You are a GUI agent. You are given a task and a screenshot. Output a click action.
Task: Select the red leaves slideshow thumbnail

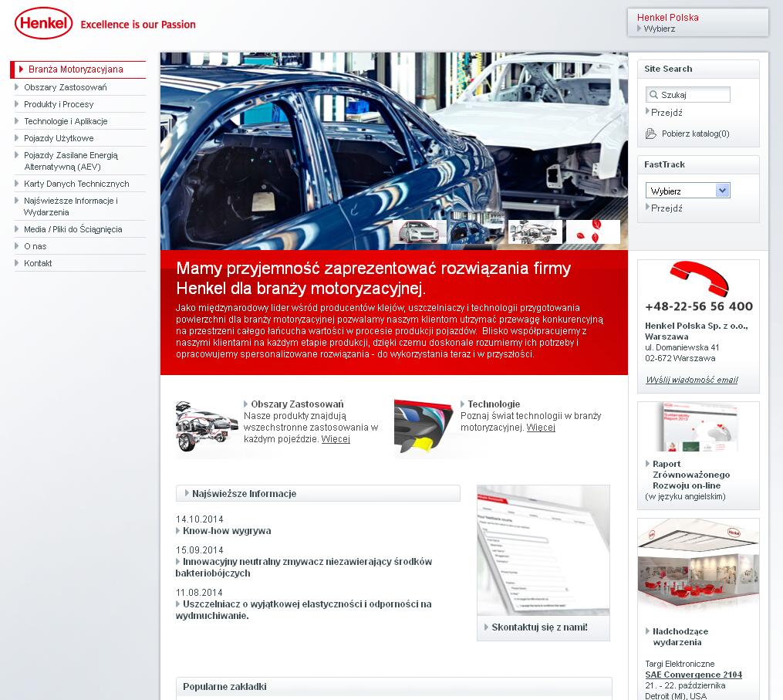pos(593,232)
